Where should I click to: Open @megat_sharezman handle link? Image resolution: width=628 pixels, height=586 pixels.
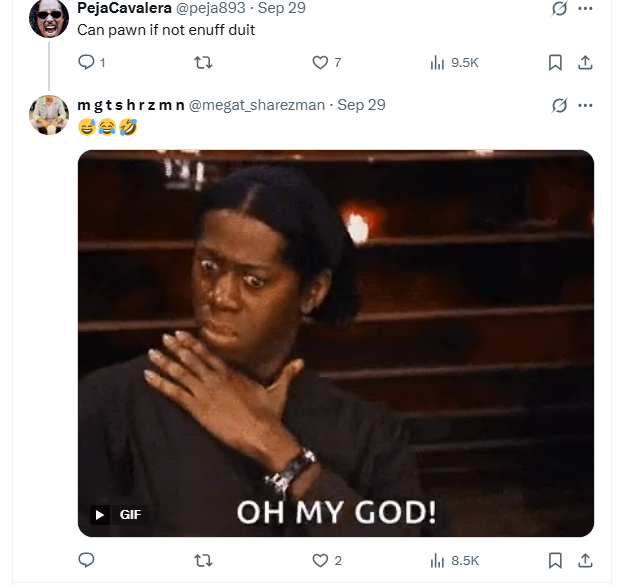257,105
